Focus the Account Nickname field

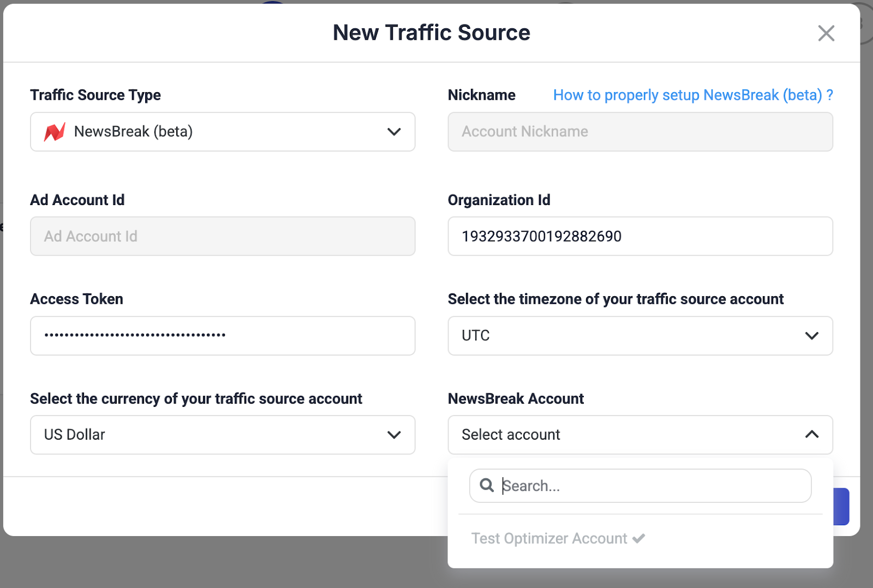pos(640,131)
